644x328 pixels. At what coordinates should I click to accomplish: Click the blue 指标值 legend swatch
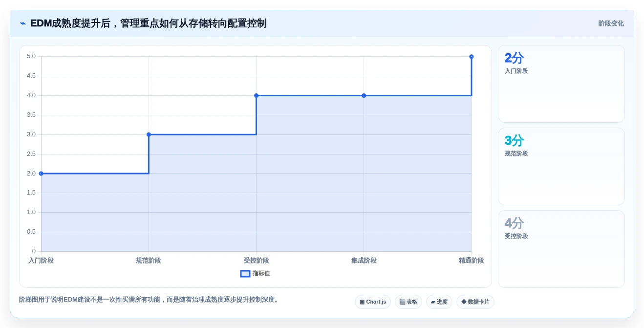[x=245, y=274]
